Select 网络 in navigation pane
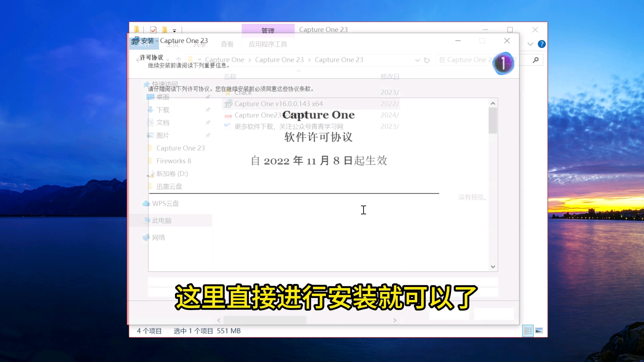The height and width of the screenshot is (362, 644). [158, 238]
